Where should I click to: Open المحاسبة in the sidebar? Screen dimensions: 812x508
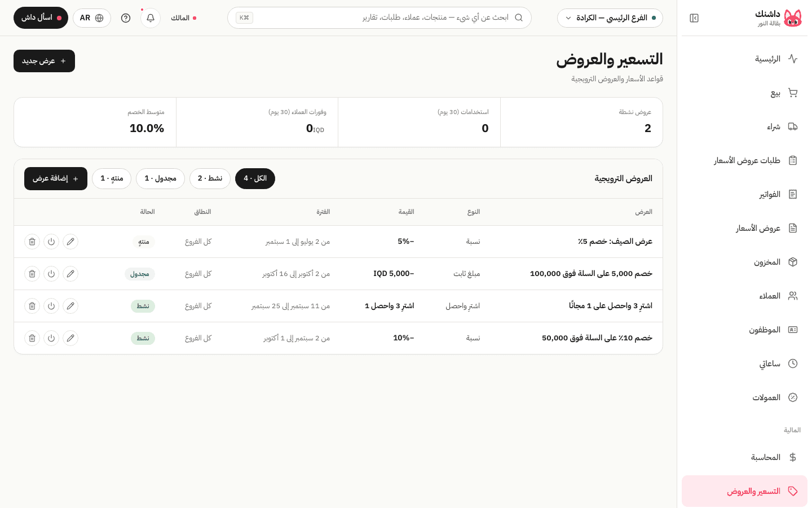pyautogui.click(x=744, y=457)
